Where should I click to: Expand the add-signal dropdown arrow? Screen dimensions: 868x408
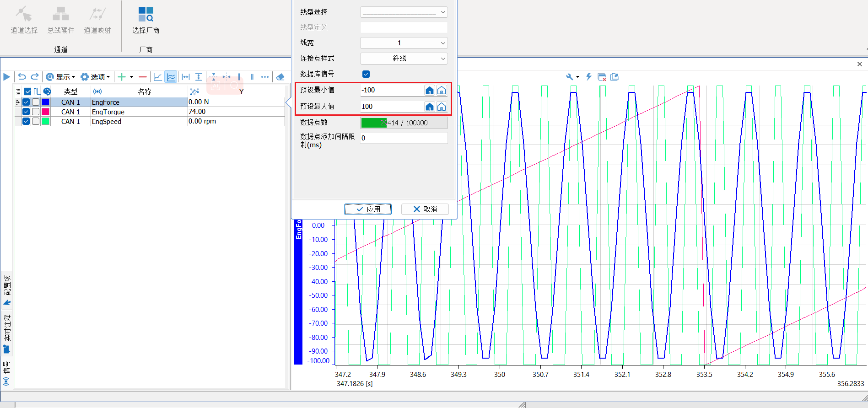pos(131,77)
